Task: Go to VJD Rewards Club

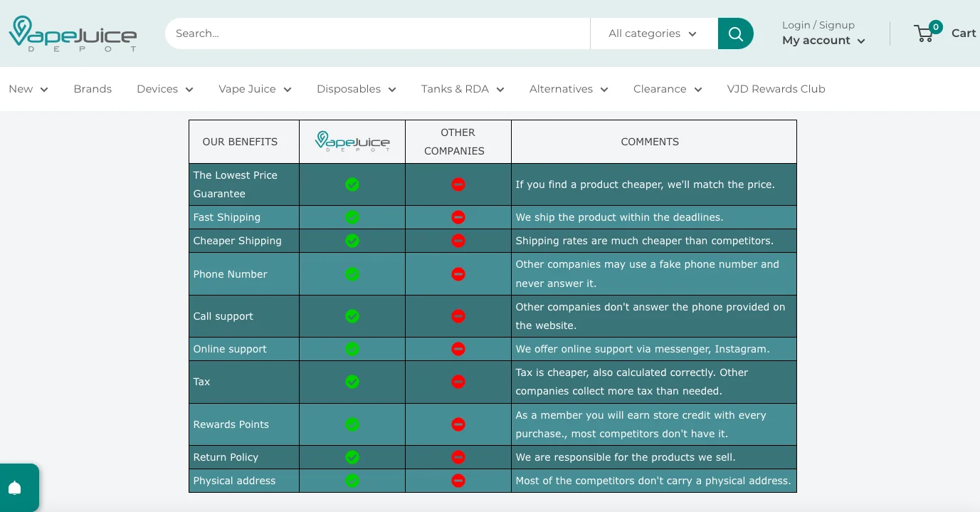Action: click(x=776, y=89)
